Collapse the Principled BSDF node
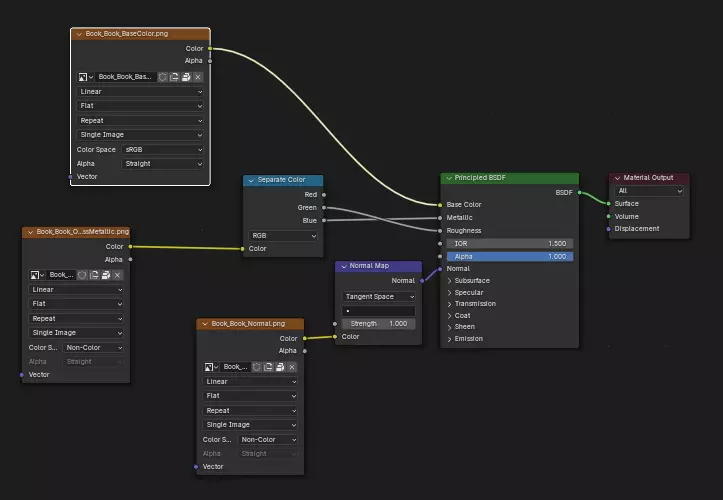The width and height of the screenshot is (723, 500). [449, 178]
